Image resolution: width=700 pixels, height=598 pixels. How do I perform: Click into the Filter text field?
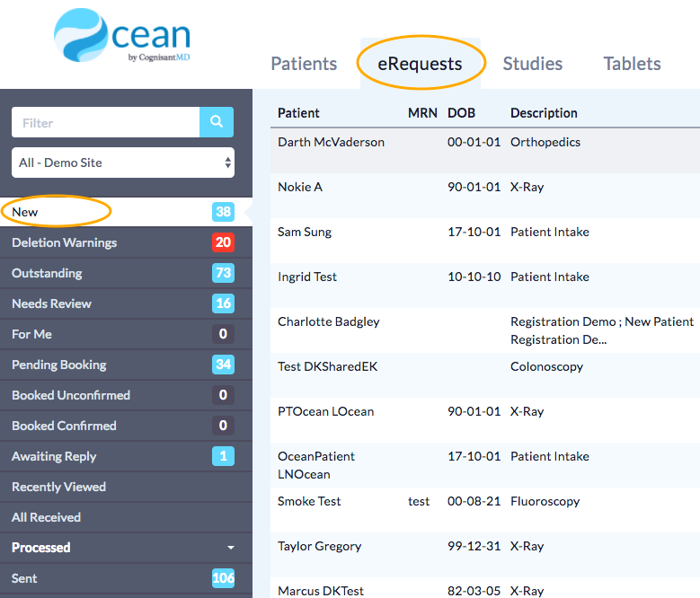(105, 122)
